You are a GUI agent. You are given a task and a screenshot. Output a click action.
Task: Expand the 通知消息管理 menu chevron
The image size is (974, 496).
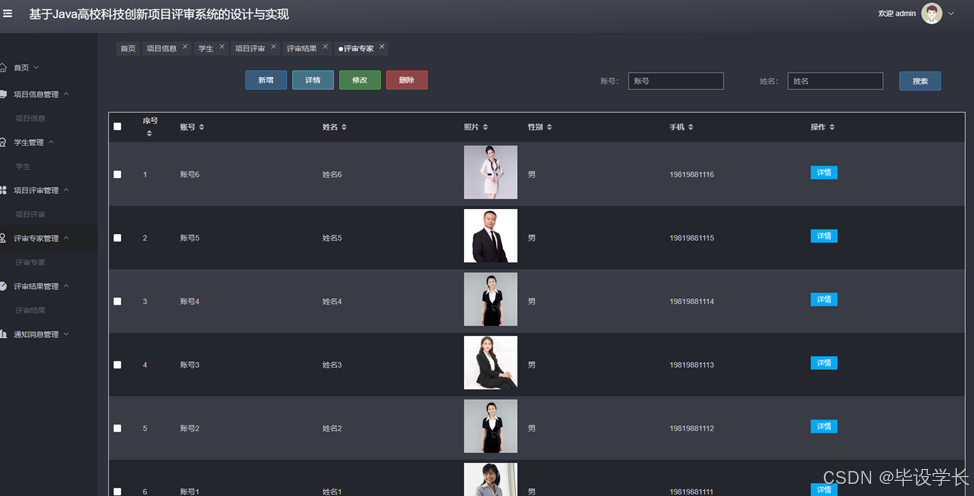(66, 334)
